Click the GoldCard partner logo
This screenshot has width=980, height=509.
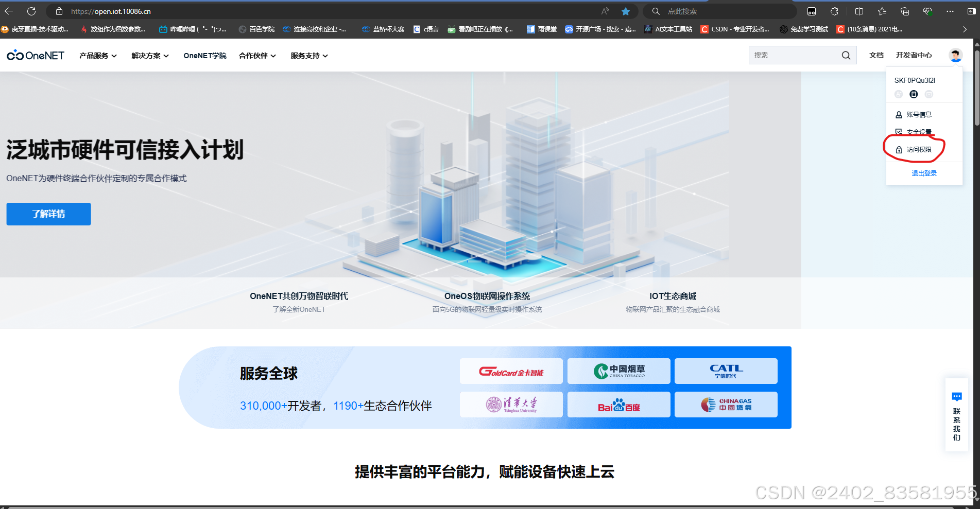511,371
